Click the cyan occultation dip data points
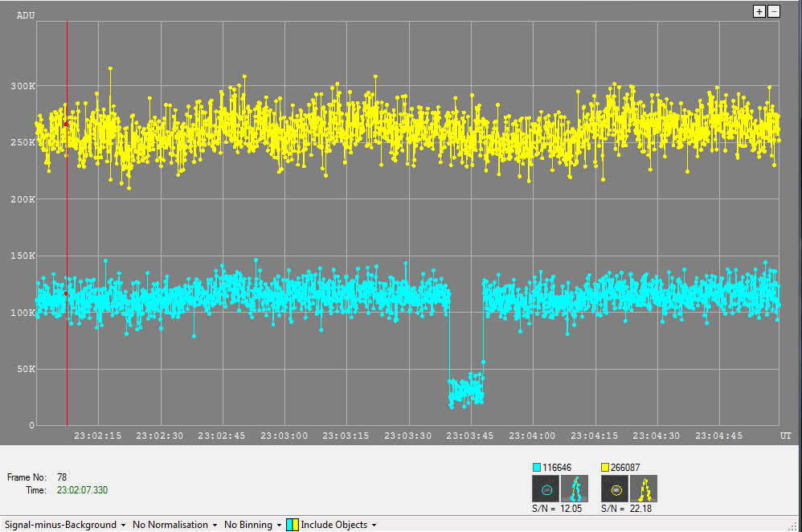This screenshot has width=802, height=532. tap(466, 391)
